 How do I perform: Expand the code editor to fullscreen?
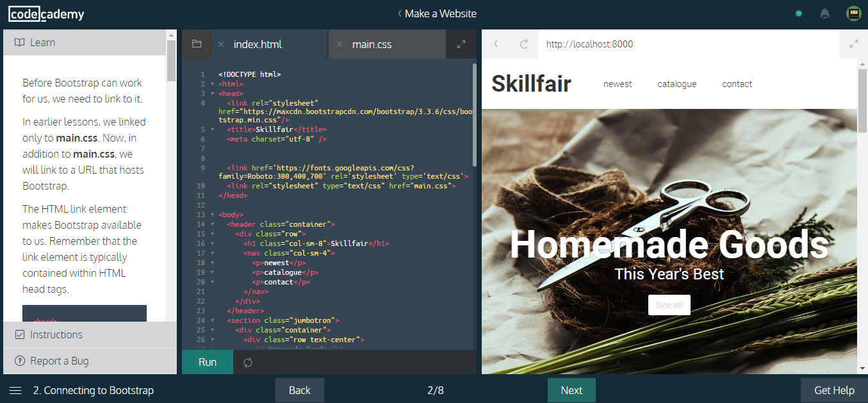tap(461, 44)
